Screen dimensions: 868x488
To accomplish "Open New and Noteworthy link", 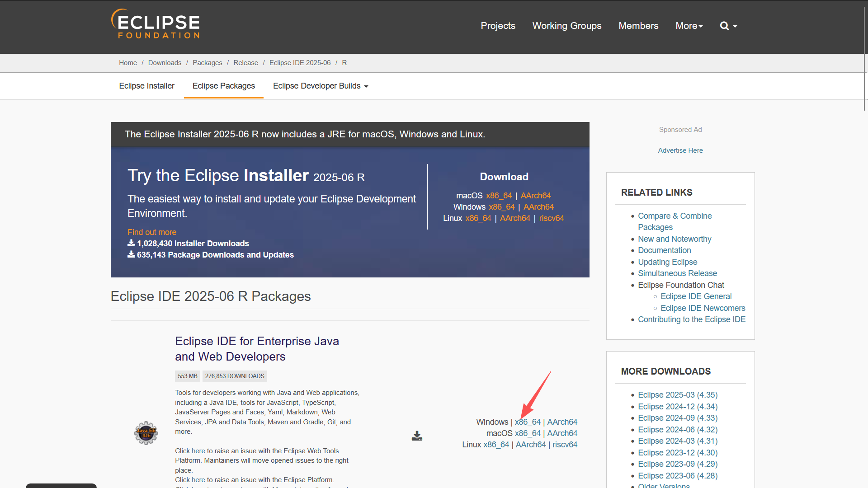I will pos(675,239).
